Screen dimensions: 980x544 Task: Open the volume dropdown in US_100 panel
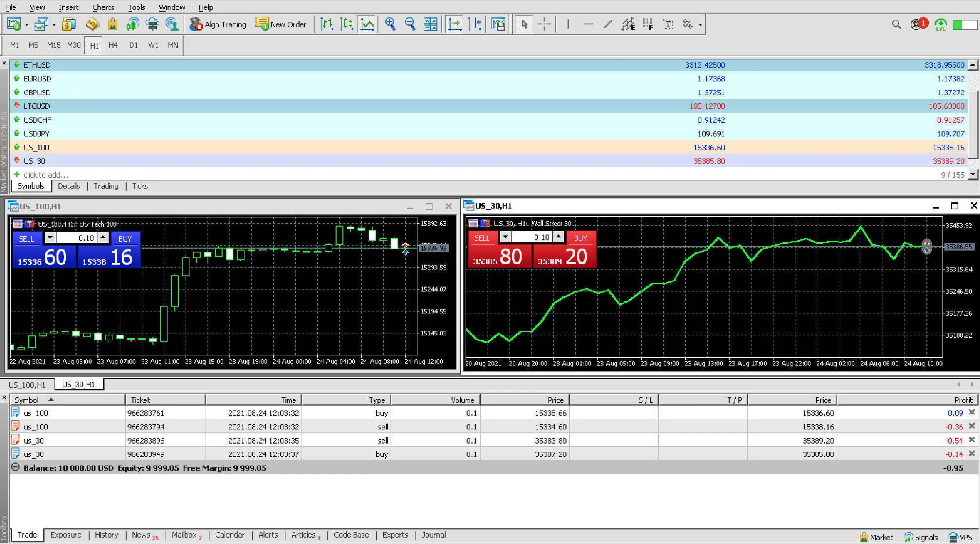(50, 238)
